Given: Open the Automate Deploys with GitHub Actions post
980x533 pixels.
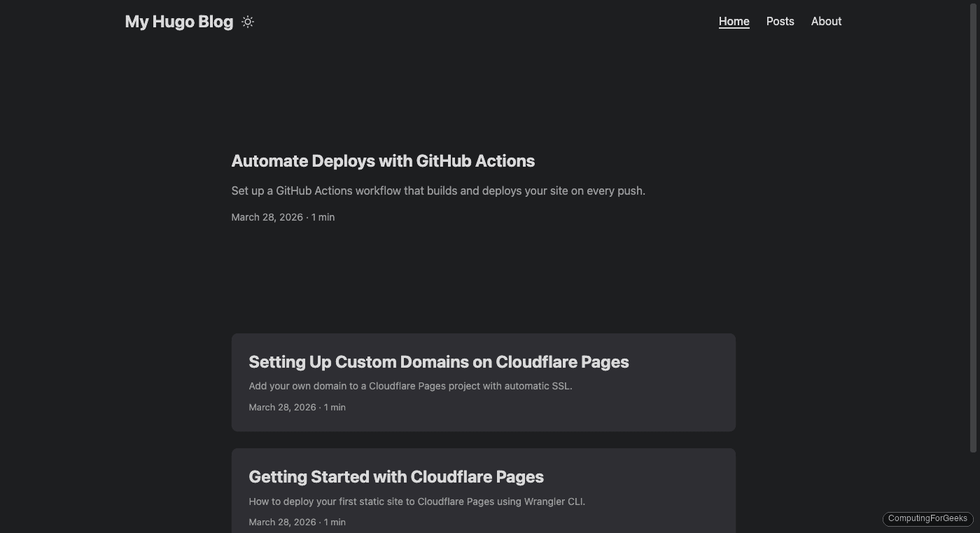Looking at the screenshot, I should (x=383, y=160).
